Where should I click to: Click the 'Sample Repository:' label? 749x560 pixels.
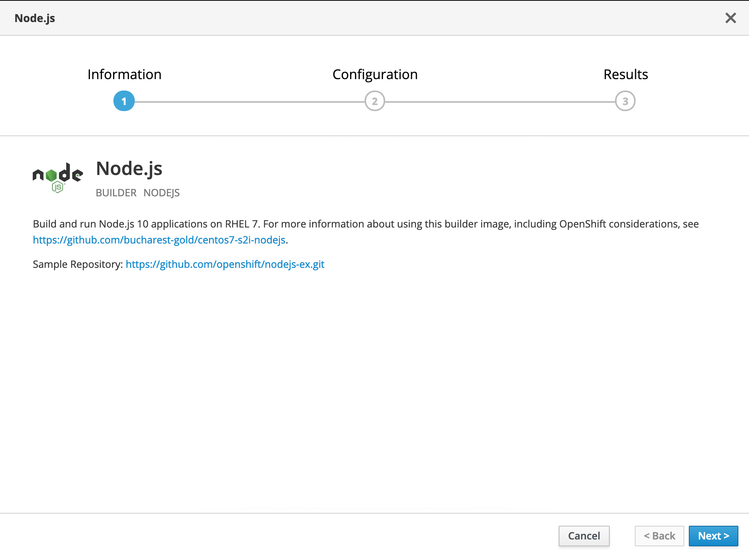(x=78, y=264)
